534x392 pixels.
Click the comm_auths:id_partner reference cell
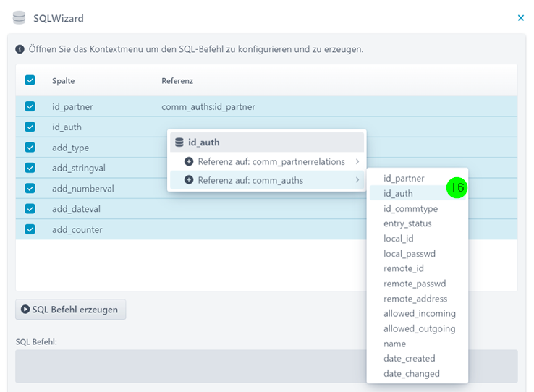208,106
